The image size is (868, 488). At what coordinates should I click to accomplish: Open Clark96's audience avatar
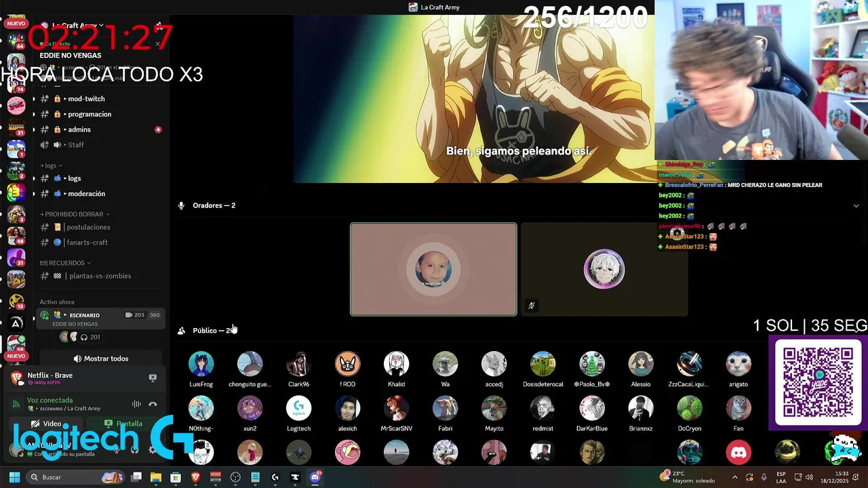click(x=298, y=364)
